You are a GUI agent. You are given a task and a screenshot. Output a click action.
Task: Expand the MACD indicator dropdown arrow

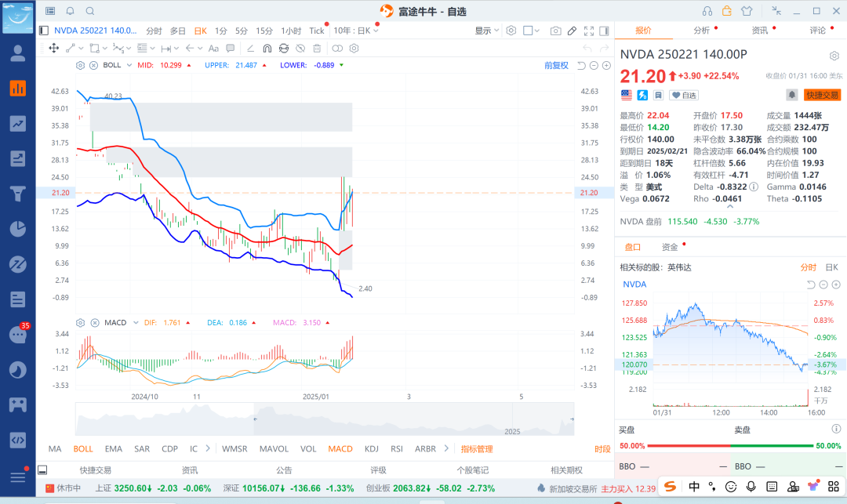[136, 323]
